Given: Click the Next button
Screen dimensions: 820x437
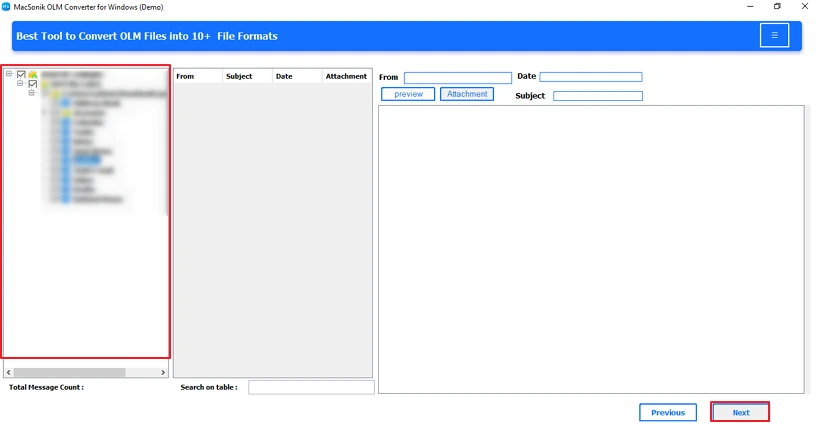Looking at the screenshot, I should tap(740, 412).
